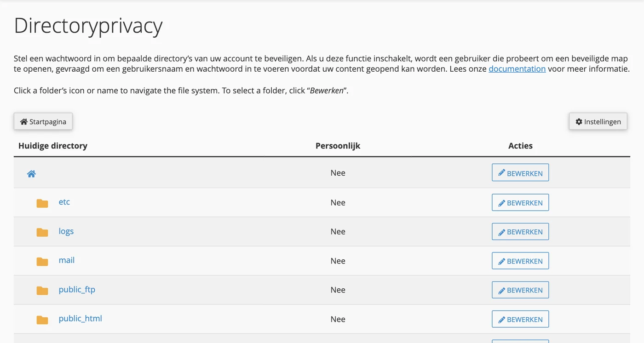Image resolution: width=644 pixels, height=343 pixels.
Task: Click the Nee value in the etc row
Action: (x=338, y=202)
